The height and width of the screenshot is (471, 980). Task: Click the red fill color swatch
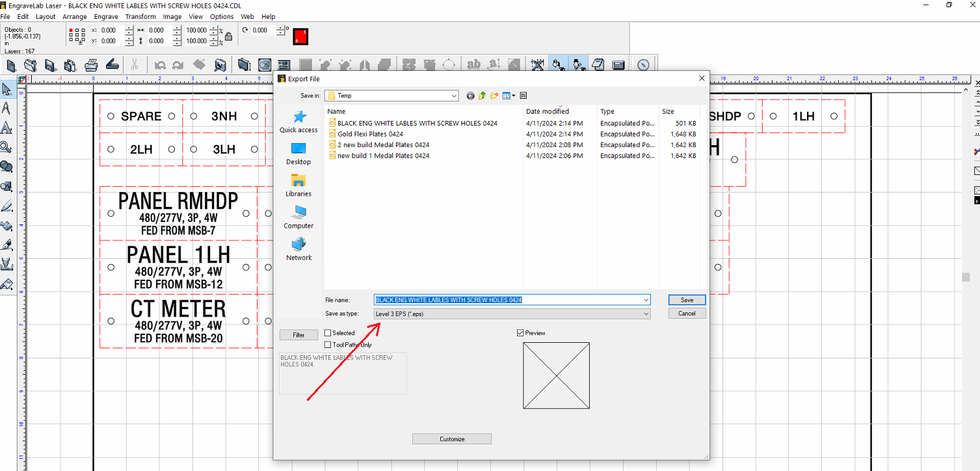[300, 36]
